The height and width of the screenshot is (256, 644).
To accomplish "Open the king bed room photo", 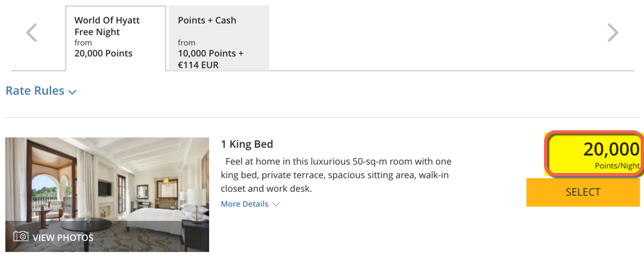I will point(107,194).
